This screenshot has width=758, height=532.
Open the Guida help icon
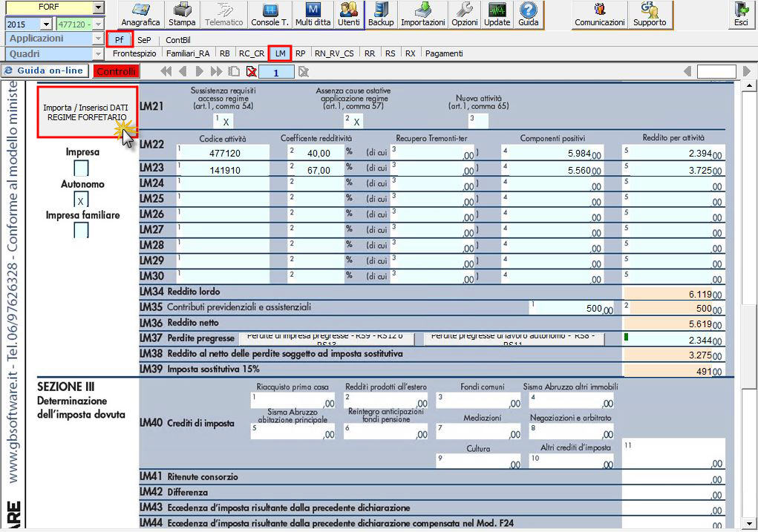pos(529,15)
